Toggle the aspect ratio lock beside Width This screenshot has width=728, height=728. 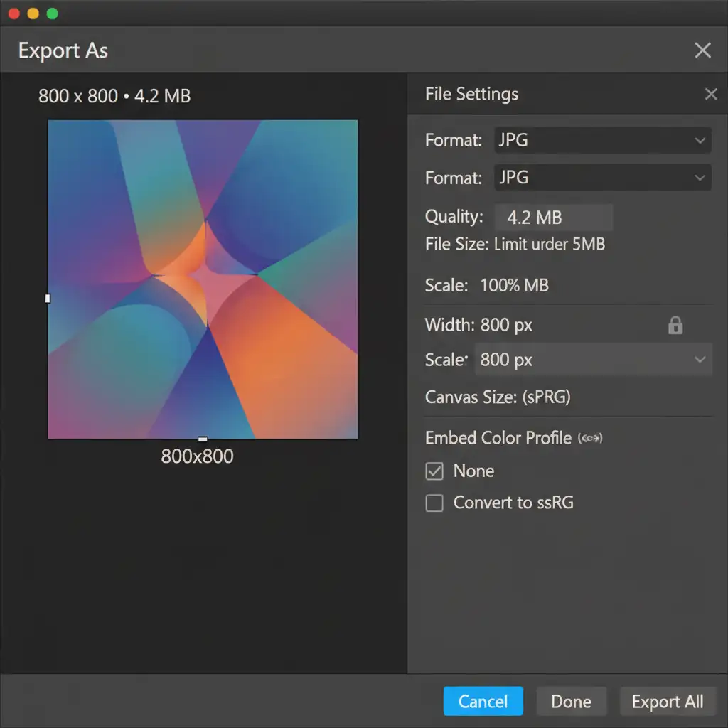click(675, 326)
